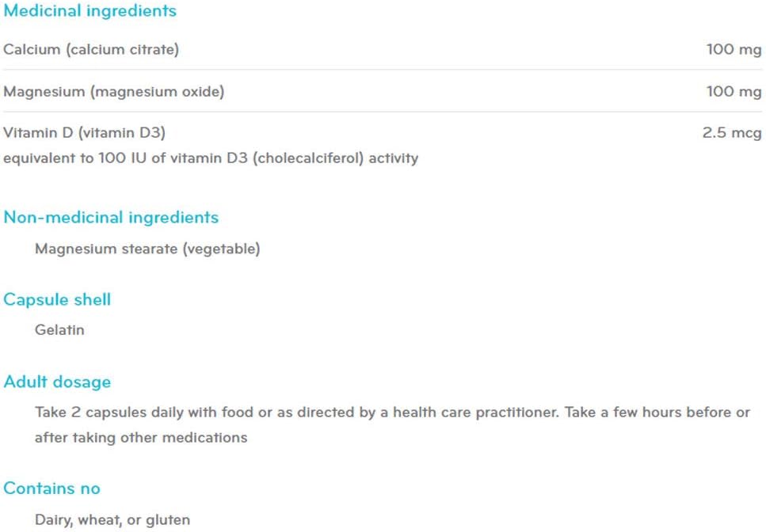This screenshot has width=766, height=532.
Task: Click the Adult dosage heading
Action: pos(57,382)
